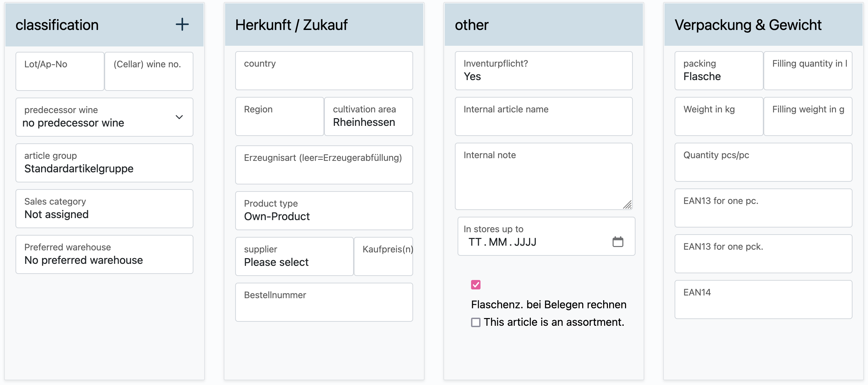Select a supplier from dropdown

(294, 256)
